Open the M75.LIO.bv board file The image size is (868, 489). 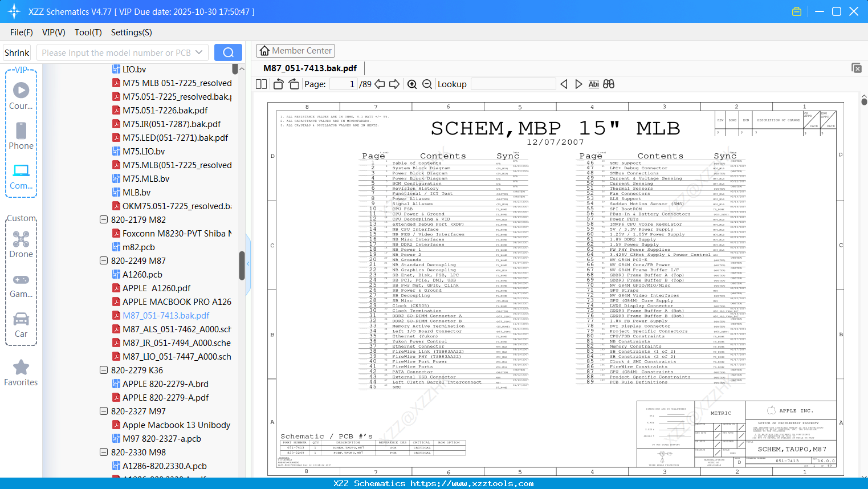(144, 151)
